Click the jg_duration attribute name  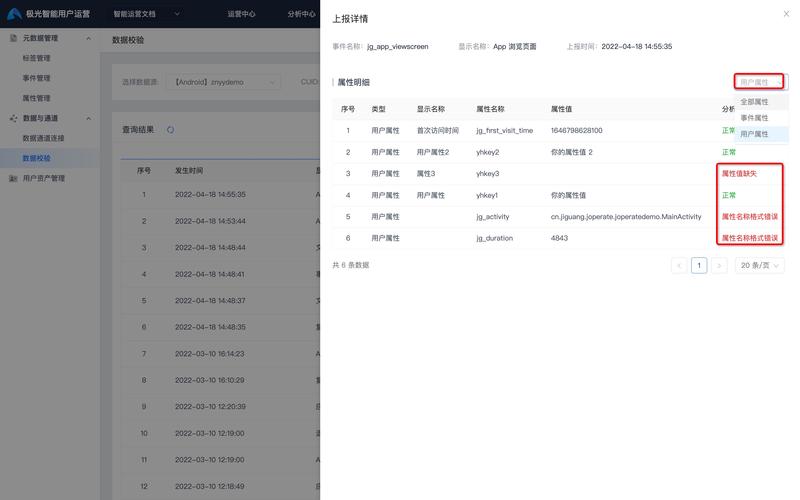(494, 238)
